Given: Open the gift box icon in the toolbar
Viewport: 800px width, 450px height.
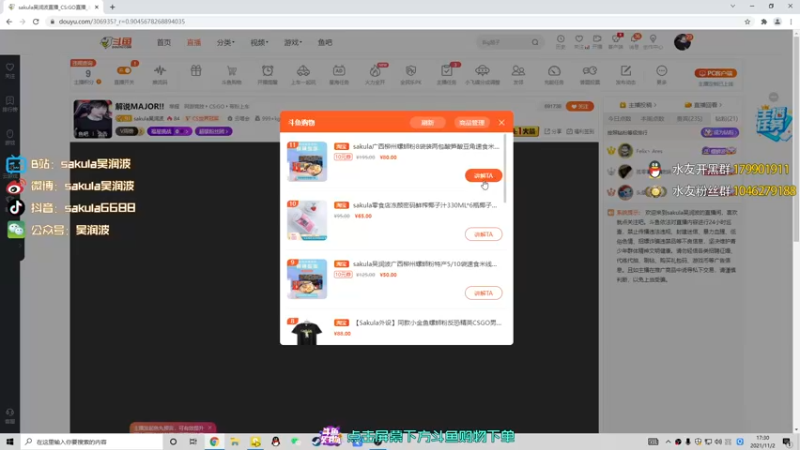Looking at the screenshot, I should (196, 71).
